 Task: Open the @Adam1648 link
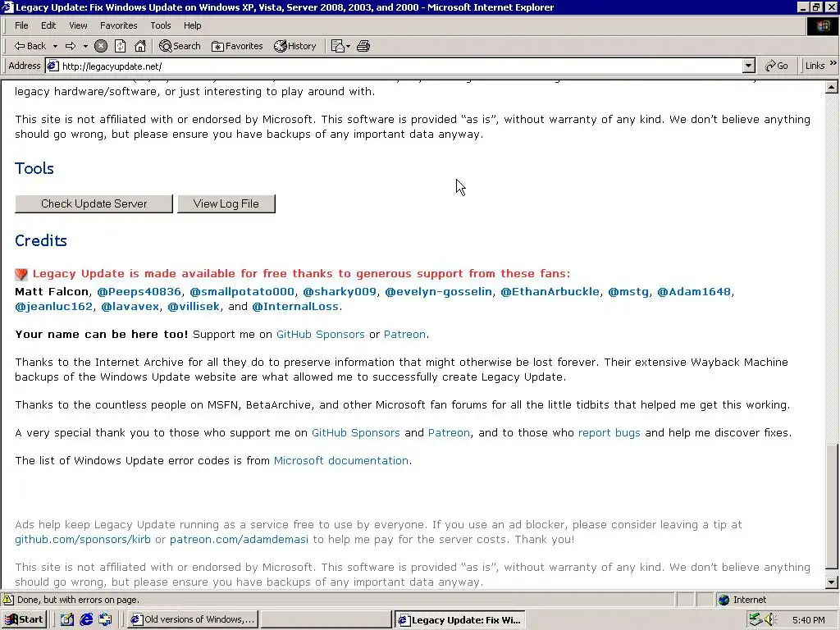pos(694,291)
